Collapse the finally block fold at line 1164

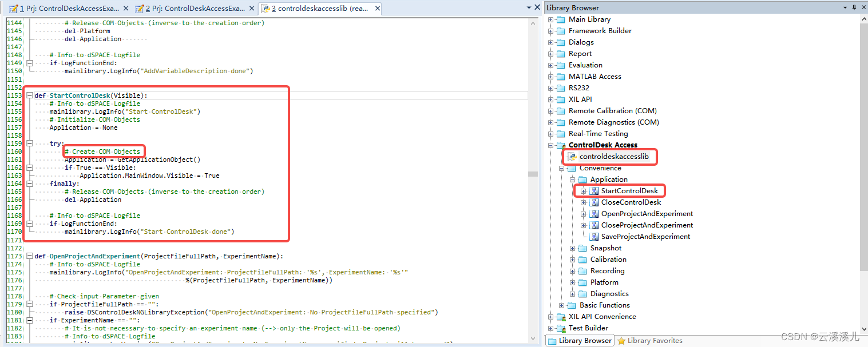[x=29, y=184]
